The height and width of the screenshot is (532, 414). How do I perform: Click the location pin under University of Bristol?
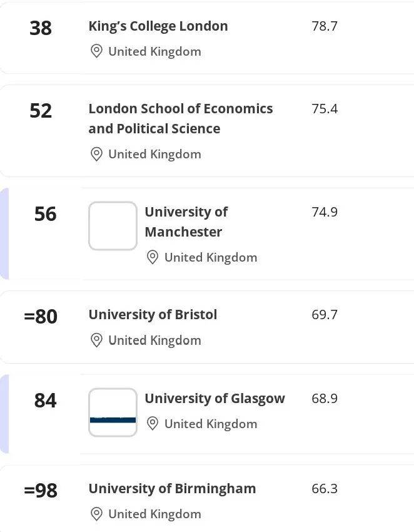(x=96, y=340)
